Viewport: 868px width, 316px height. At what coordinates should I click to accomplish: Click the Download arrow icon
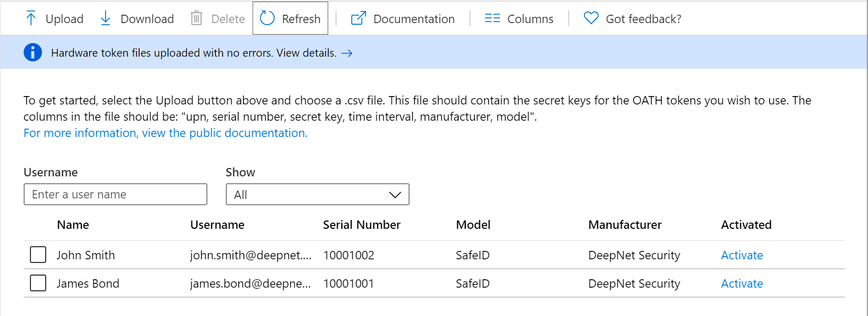click(x=106, y=18)
